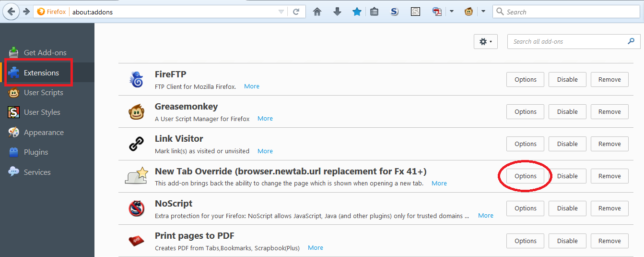
Task: Disable the New Tab Override extension
Action: click(567, 176)
